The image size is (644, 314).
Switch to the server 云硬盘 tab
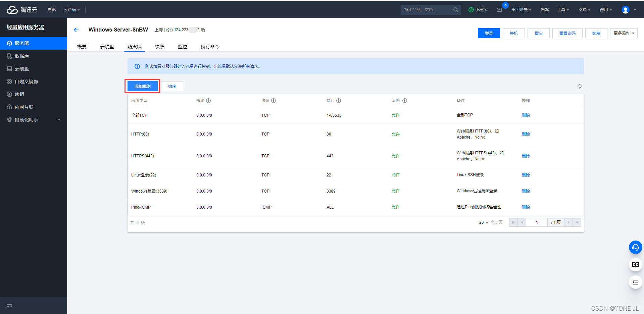(107, 47)
